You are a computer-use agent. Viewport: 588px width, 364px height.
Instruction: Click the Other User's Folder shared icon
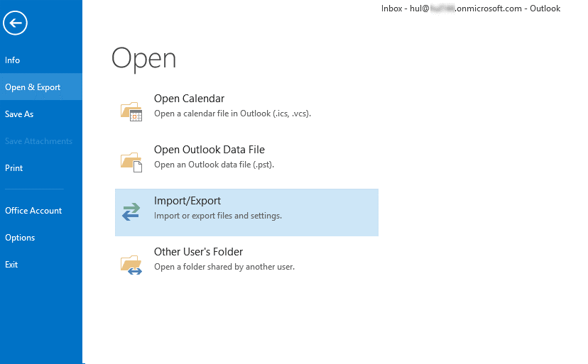click(x=131, y=264)
